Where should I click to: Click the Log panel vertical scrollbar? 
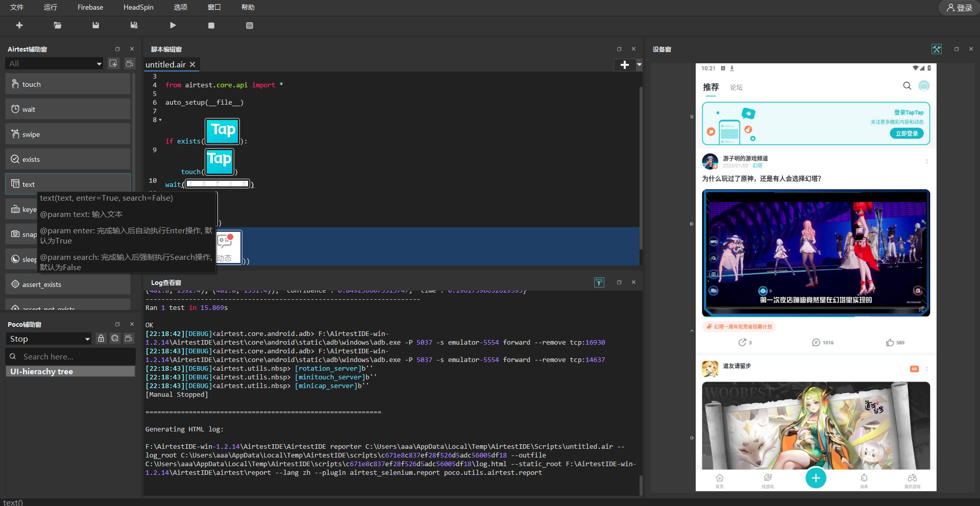click(641, 485)
